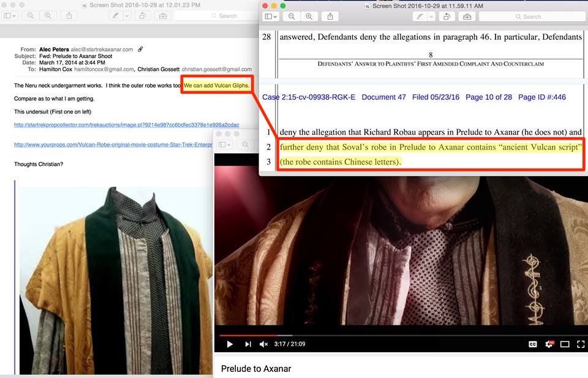588x378 pixels.
Task: Share the 11.59.11 AM screenshot file
Action: 330,17
